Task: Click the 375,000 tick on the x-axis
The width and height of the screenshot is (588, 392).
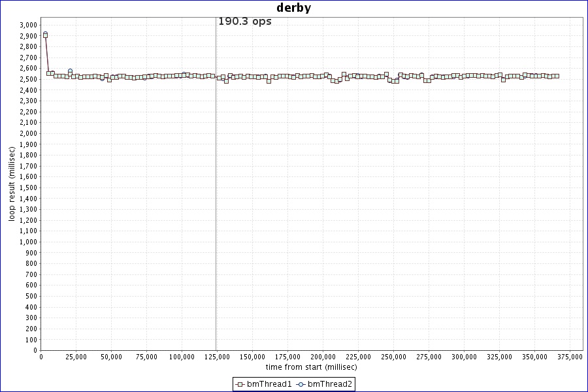Action: [570, 357]
